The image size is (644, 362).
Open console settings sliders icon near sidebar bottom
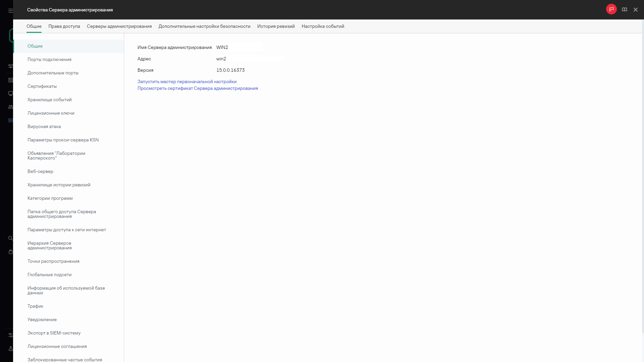[x=10, y=335]
